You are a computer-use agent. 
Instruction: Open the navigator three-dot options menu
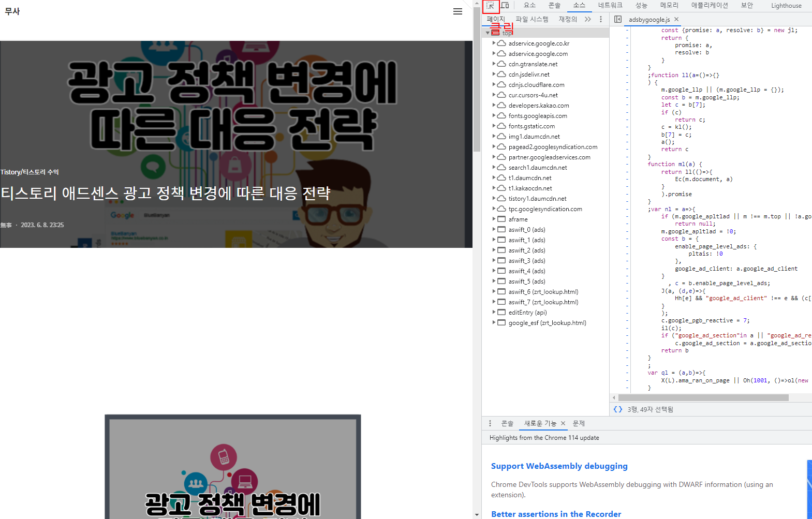click(601, 19)
